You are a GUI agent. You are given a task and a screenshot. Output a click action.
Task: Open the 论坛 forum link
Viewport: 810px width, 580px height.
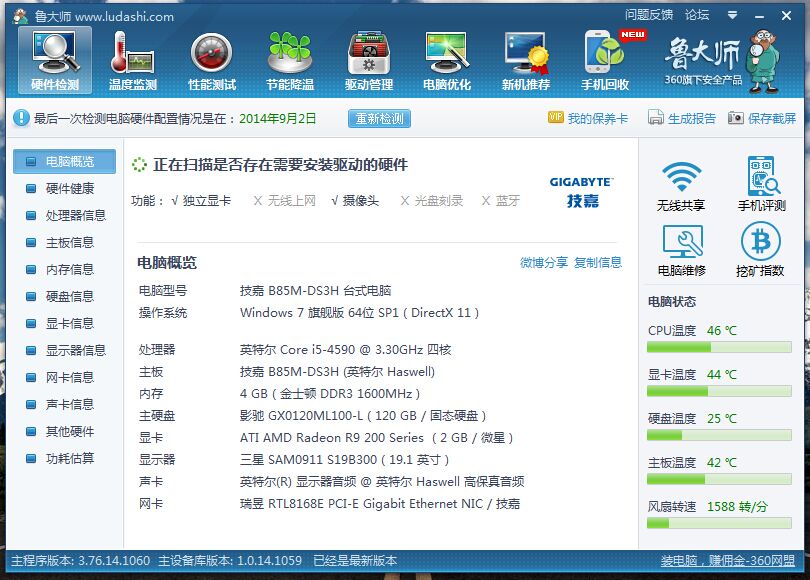(697, 15)
